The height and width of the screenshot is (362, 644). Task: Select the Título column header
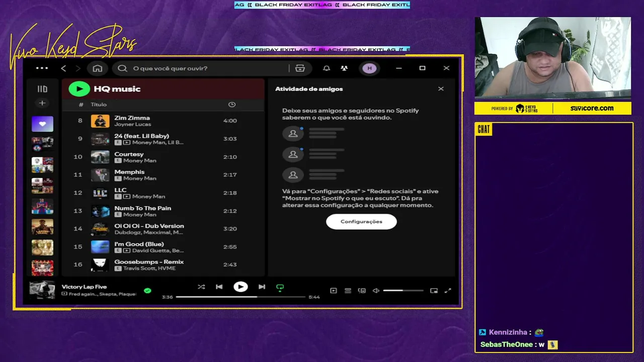[99, 105]
